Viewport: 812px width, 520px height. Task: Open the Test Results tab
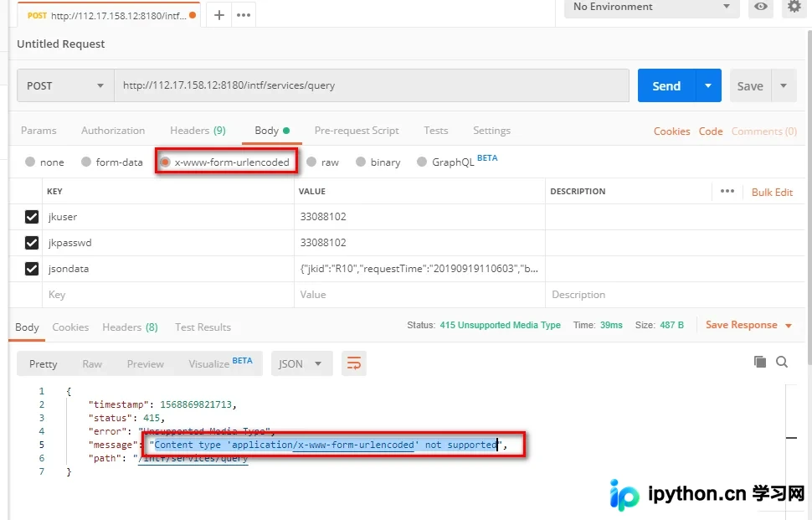[x=203, y=327]
